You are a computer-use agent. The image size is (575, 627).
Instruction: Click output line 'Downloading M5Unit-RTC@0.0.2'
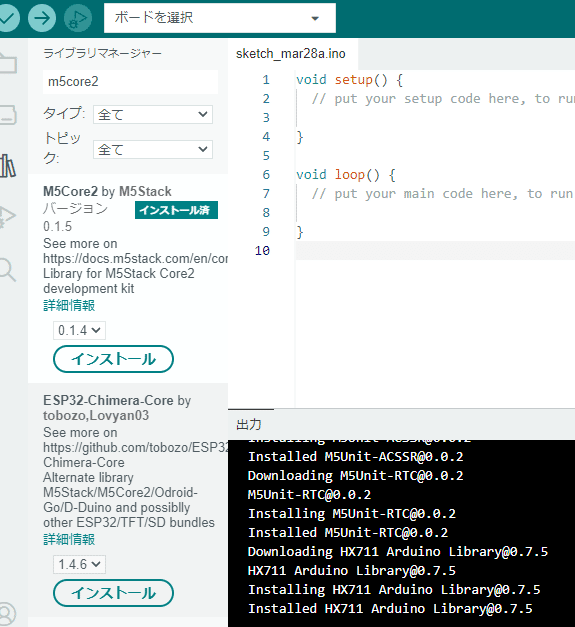tap(355, 476)
